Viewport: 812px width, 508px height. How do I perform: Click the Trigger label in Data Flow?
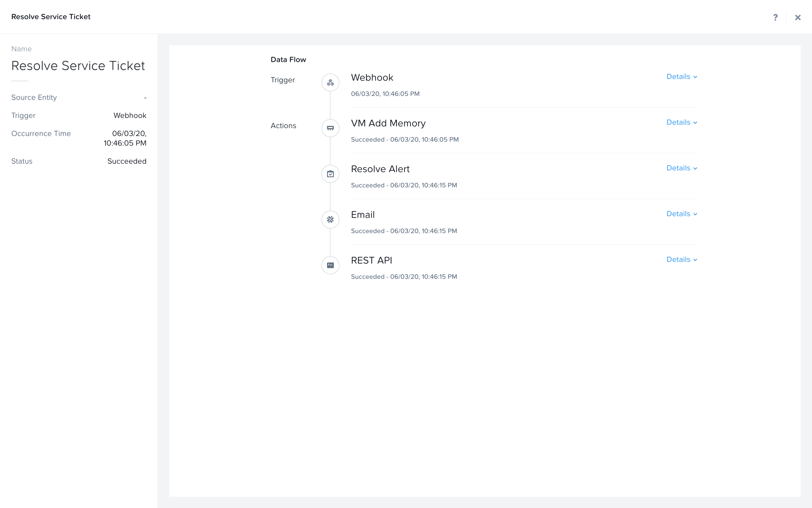[x=283, y=80]
